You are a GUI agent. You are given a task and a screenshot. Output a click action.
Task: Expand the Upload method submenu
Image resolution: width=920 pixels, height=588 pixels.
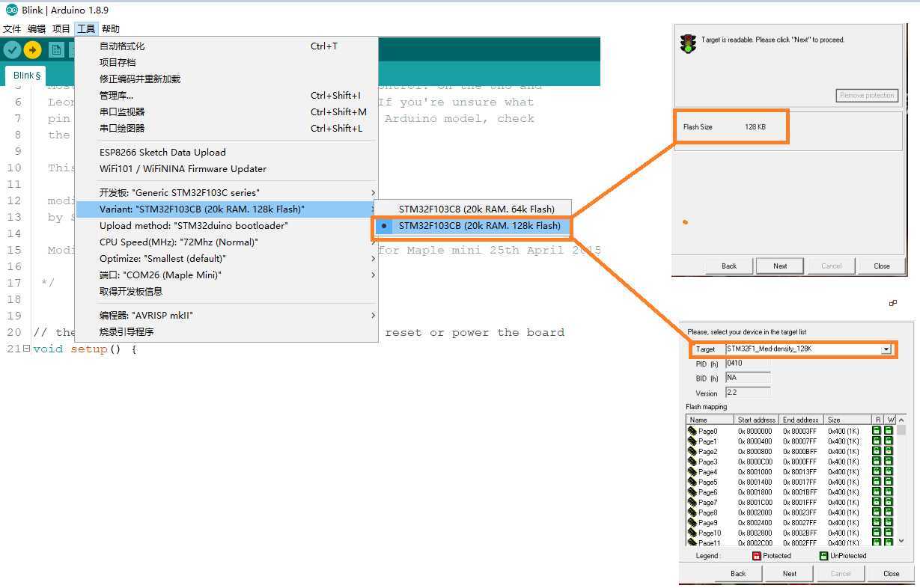click(x=226, y=225)
